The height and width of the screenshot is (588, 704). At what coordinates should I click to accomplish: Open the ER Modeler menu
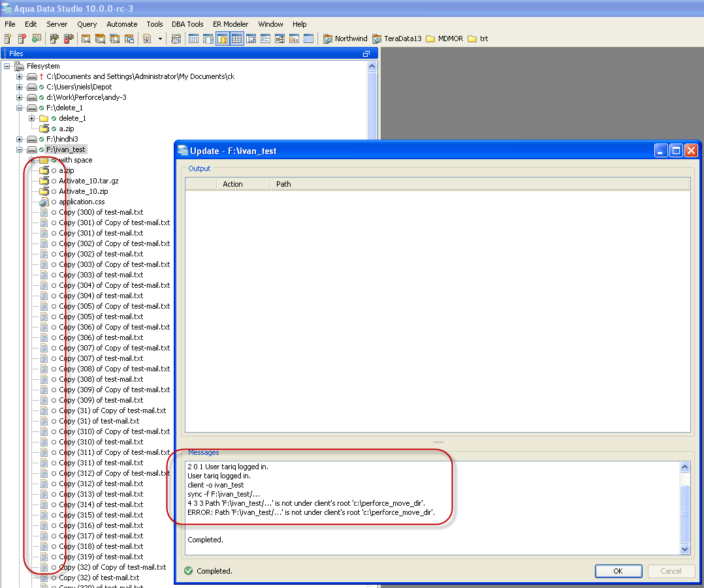(x=231, y=24)
